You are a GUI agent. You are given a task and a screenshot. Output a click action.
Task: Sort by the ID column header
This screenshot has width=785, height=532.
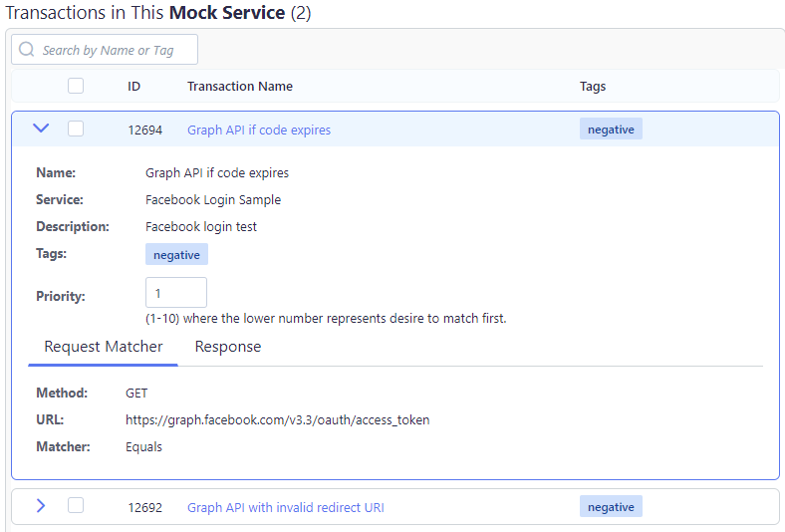[133, 87]
